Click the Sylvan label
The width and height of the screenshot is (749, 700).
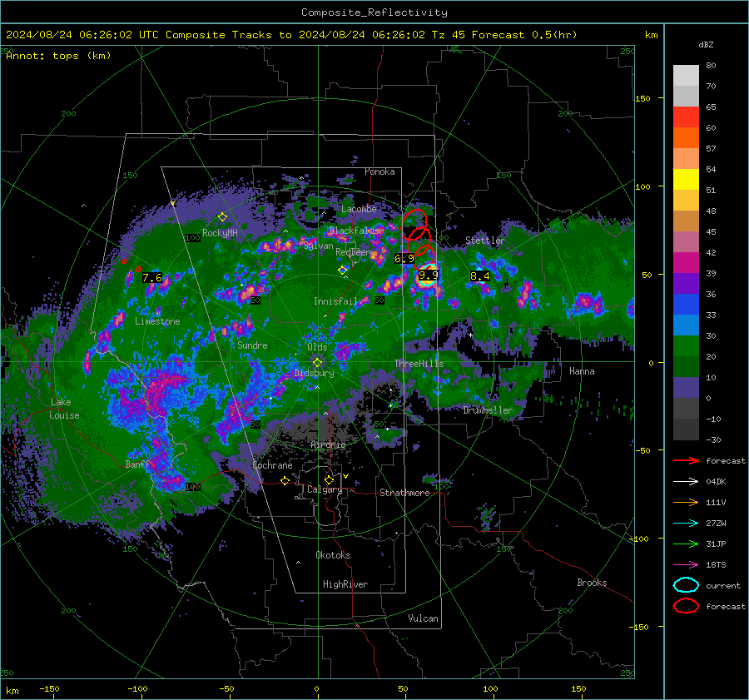coord(318,246)
